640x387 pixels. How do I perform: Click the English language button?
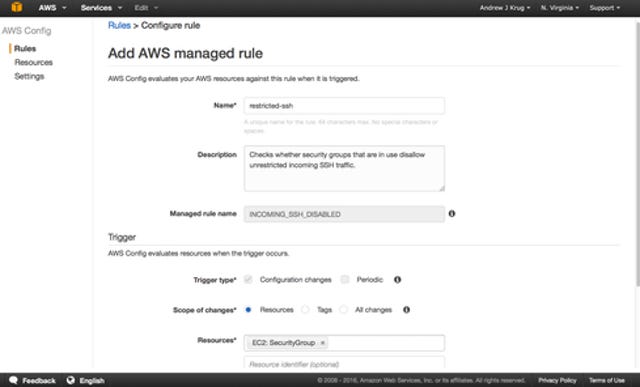tap(86, 380)
